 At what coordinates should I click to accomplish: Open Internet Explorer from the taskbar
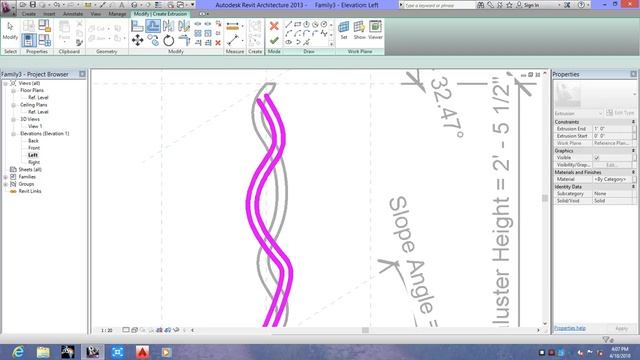pyautogui.click(x=18, y=352)
